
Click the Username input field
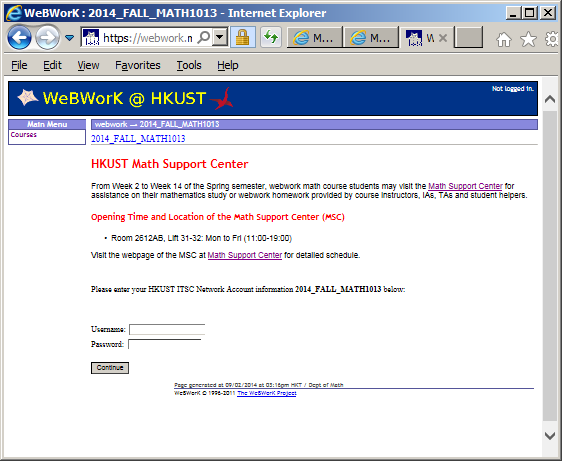tap(167, 329)
